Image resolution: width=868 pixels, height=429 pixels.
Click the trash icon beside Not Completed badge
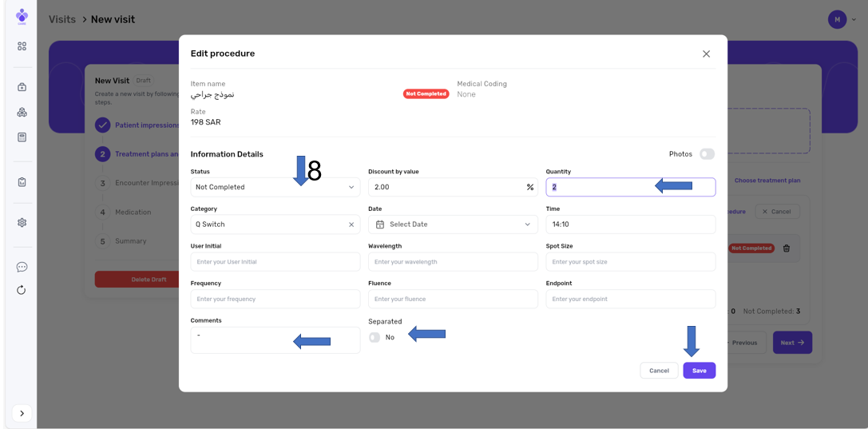786,248
